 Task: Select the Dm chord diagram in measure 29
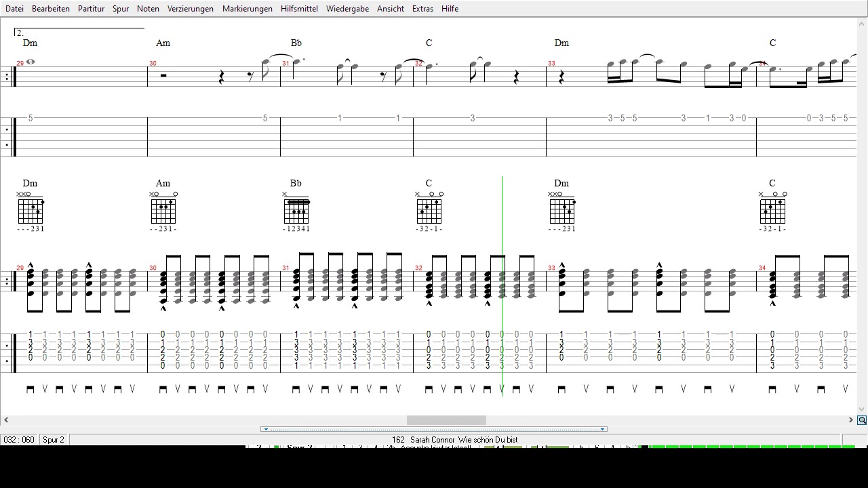pyautogui.click(x=31, y=209)
